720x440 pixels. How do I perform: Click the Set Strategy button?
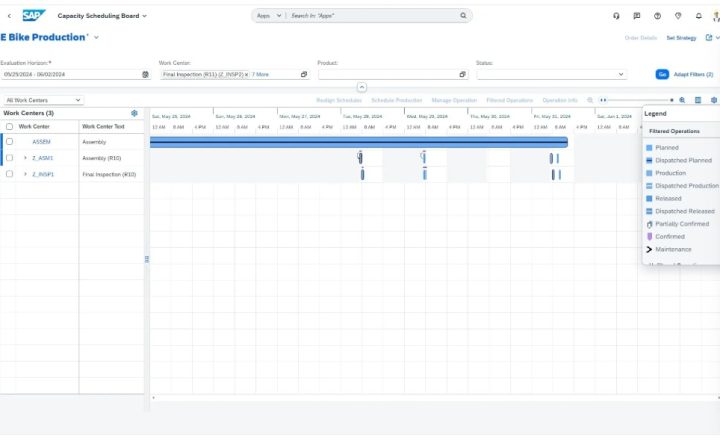pos(681,38)
